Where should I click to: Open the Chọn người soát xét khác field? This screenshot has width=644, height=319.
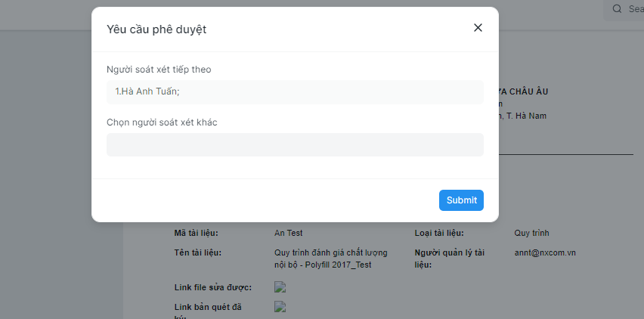295,144
